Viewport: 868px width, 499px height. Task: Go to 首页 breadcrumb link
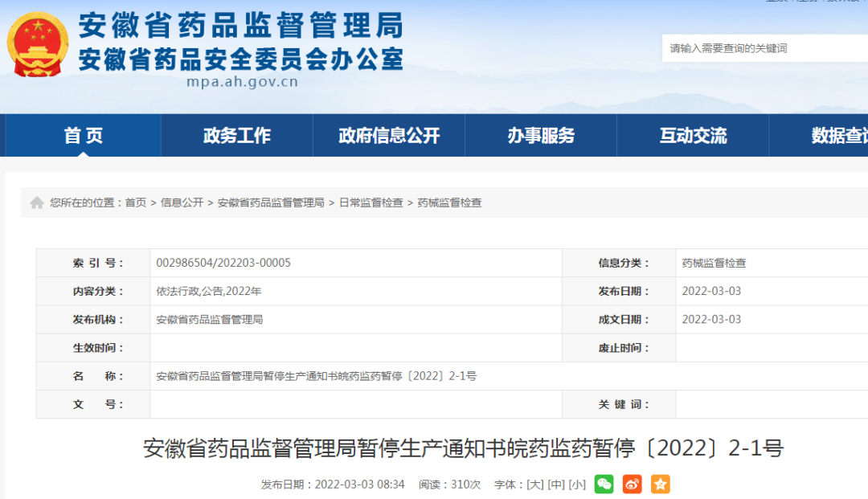pyautogui.click(x=135, y=203)
